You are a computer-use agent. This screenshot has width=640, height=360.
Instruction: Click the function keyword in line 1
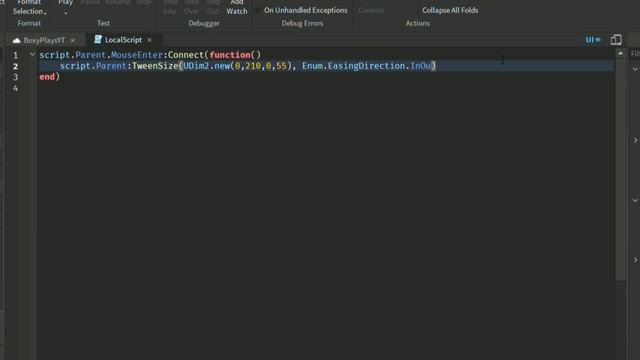tap(230, 55)
